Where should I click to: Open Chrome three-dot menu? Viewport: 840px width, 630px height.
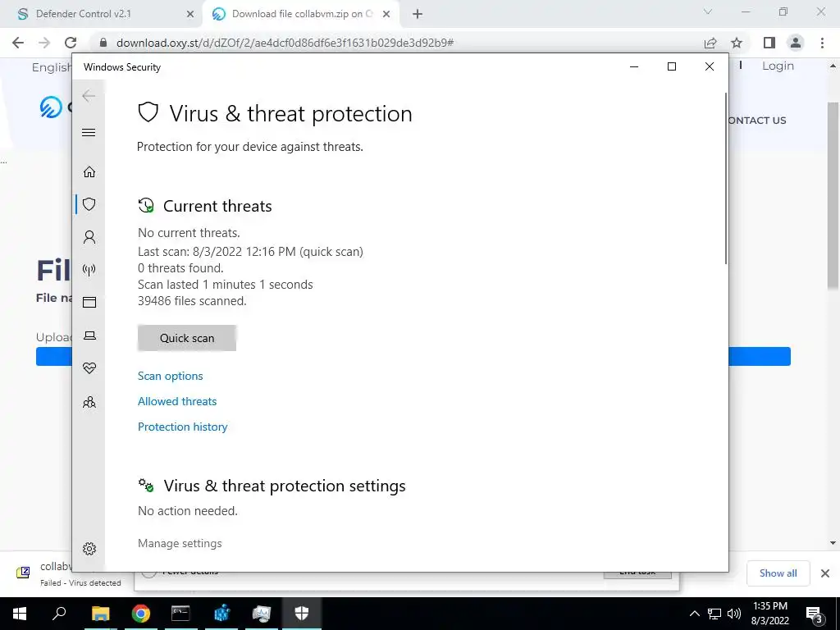click(x=822, y=43)
